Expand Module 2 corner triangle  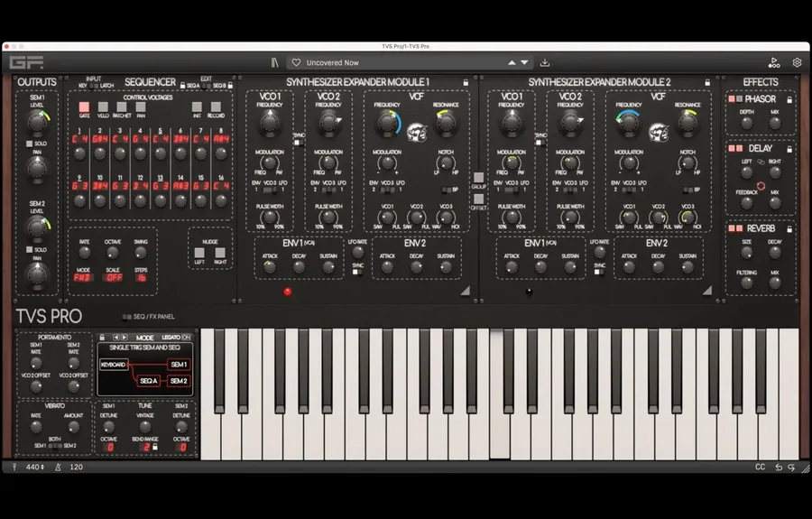click(706, 292)
